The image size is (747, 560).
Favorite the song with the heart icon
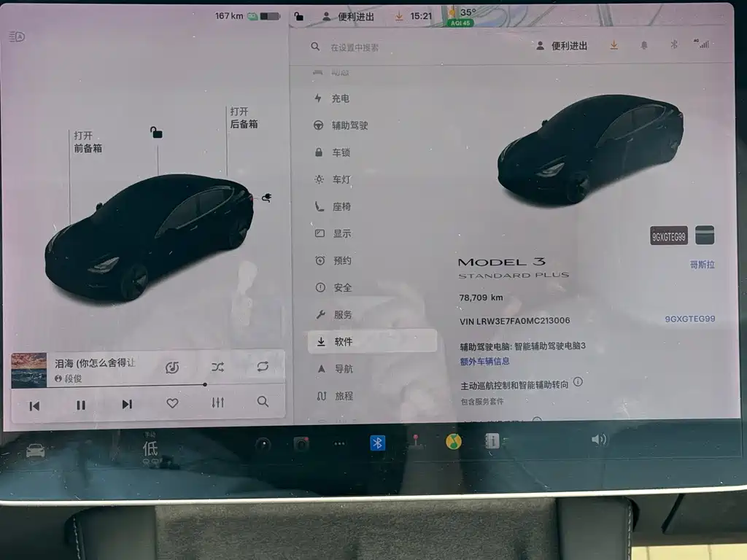tap(172, 403)
